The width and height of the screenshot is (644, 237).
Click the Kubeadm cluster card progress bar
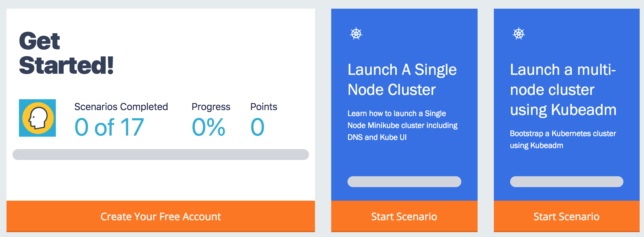click(x=566, y=182)
